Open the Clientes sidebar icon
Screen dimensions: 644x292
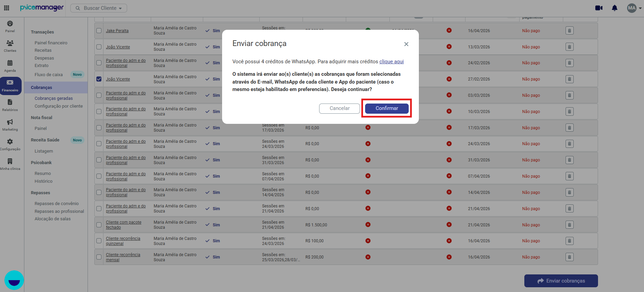coord(10,46)
